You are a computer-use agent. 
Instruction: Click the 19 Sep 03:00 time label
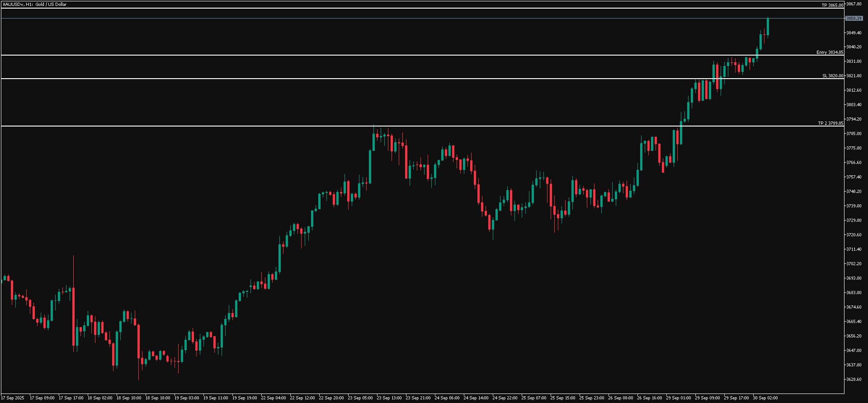pyautogui.click(x=187, y=398)
